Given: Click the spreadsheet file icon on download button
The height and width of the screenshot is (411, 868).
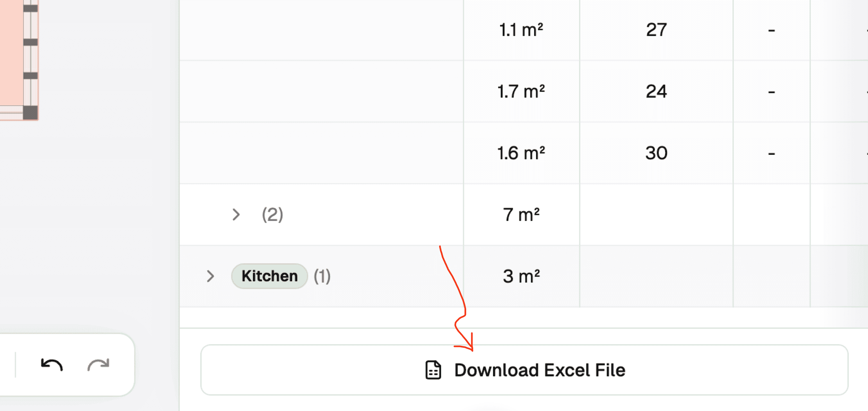Looking at the screenshot, I should pyautogui.click(x=433, y=370).
